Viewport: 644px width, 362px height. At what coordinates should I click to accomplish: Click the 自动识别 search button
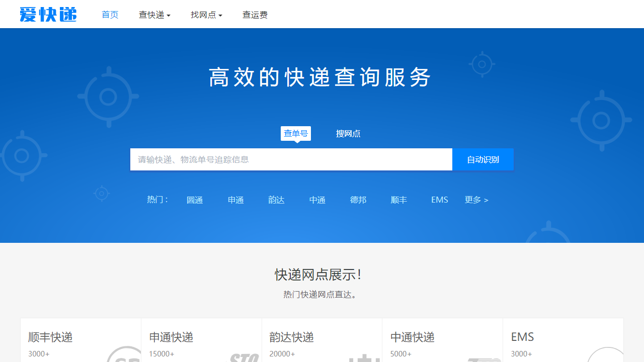(x=482, y=159)
